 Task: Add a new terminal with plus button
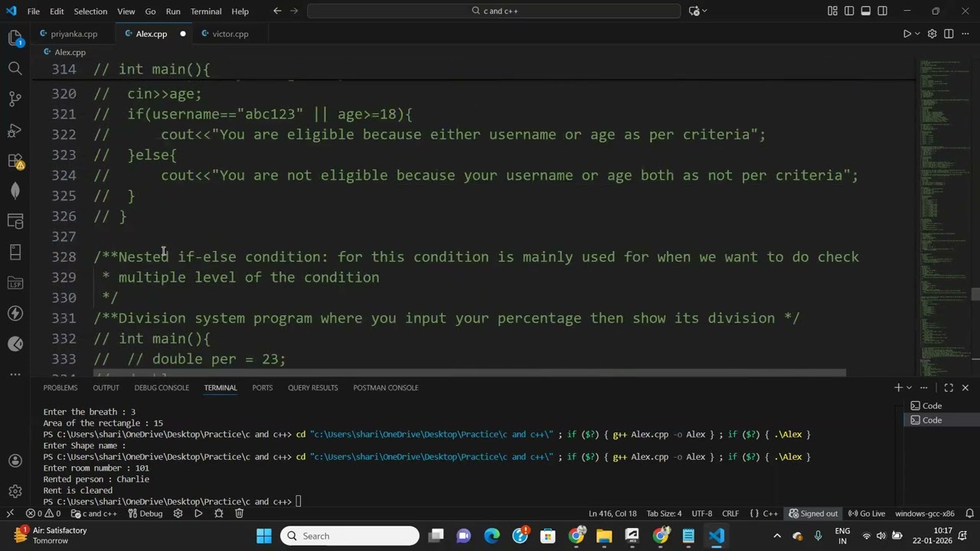click(898, 388)
